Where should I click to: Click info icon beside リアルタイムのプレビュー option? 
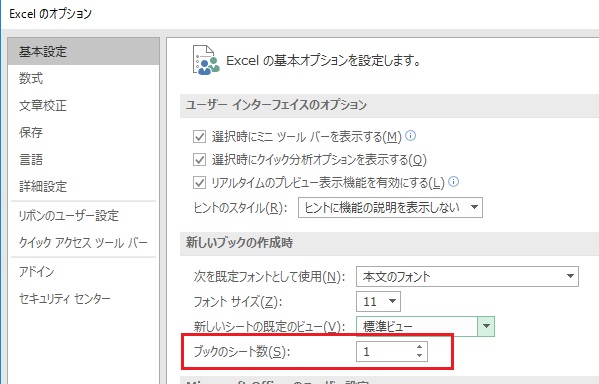[453, 181]
